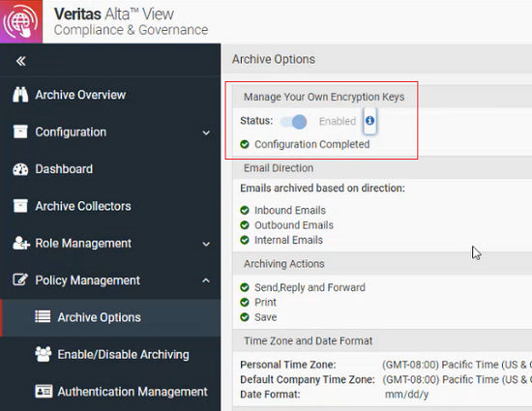This screenshot has width=532, height=411.
Task: Collapse the sidebar with double-chevron icon
Action: click(21, 61)
